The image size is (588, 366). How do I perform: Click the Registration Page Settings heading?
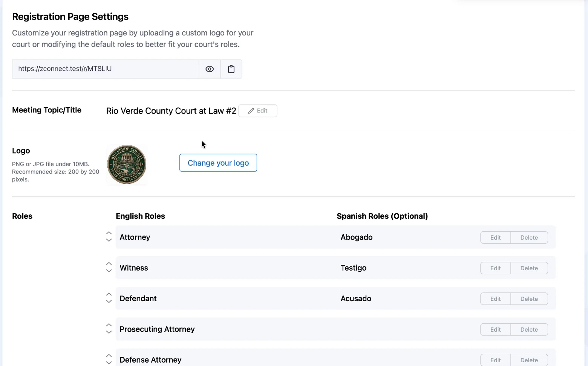[70, 17]
